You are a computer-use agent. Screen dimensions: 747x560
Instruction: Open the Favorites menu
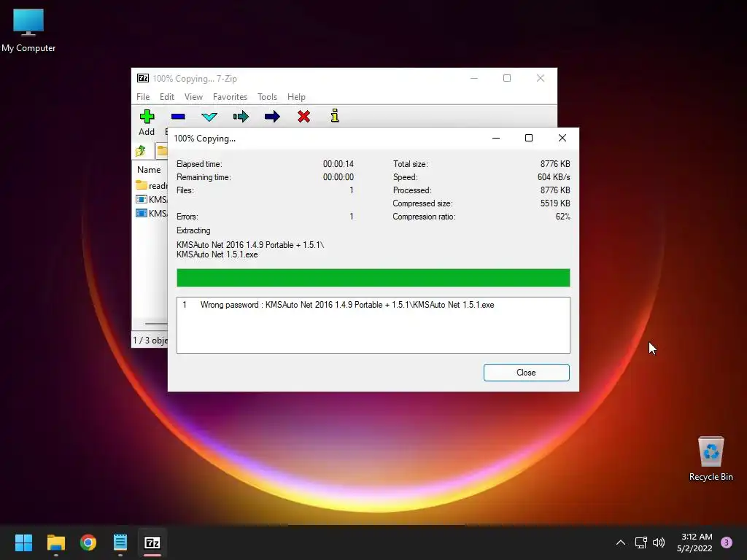[x=230, y=97]
